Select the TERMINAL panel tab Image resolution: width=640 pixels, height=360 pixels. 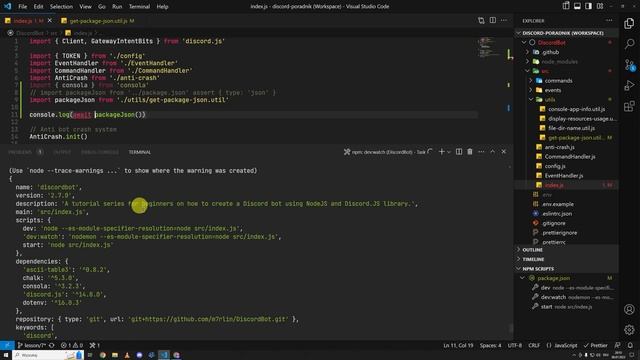[x=140, y=152]
